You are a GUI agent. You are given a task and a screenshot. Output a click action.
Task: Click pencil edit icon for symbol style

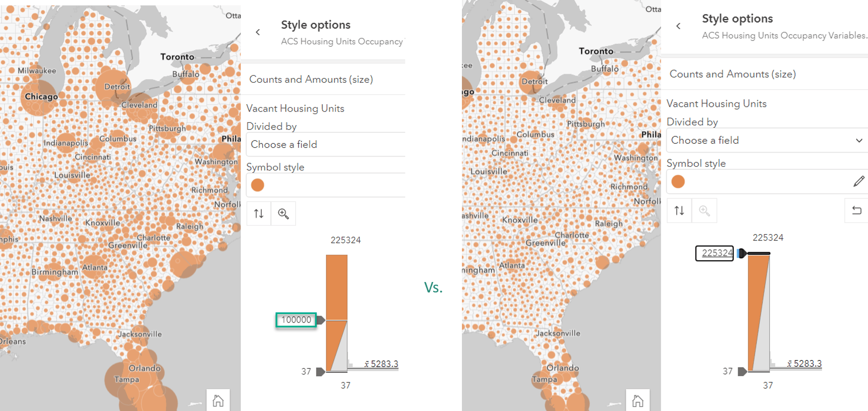tap(859, 181)
